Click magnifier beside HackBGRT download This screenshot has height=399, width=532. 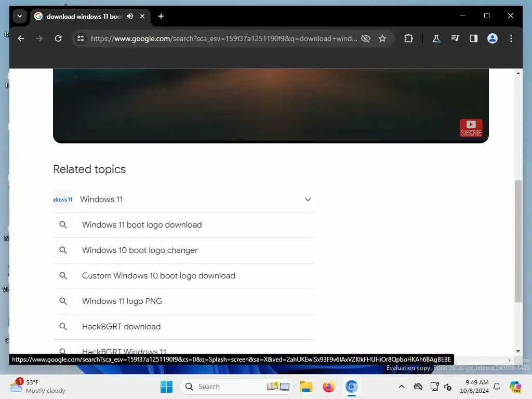click(63, 327)
